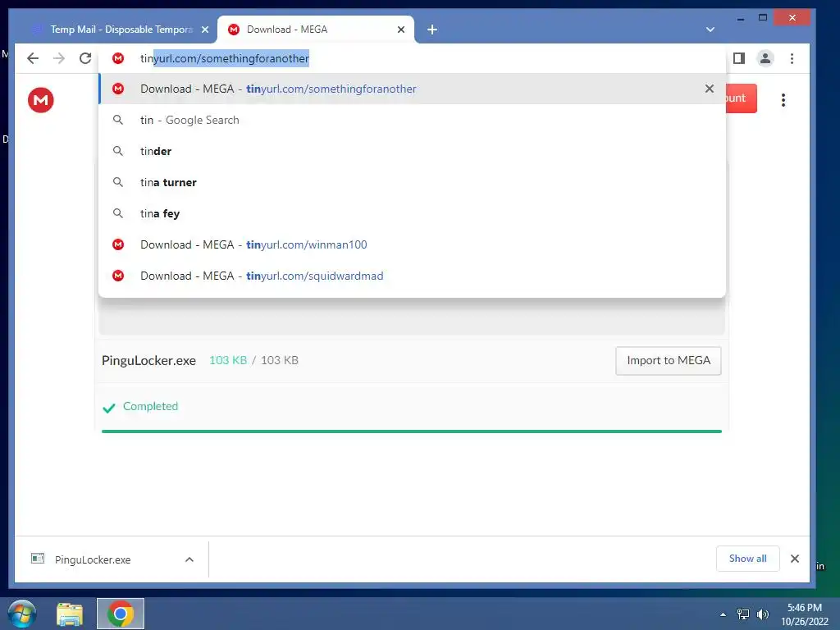The image size is (840, 630).
Task: Click Chrome taskbar icon
Action: (x=121, y=614)
